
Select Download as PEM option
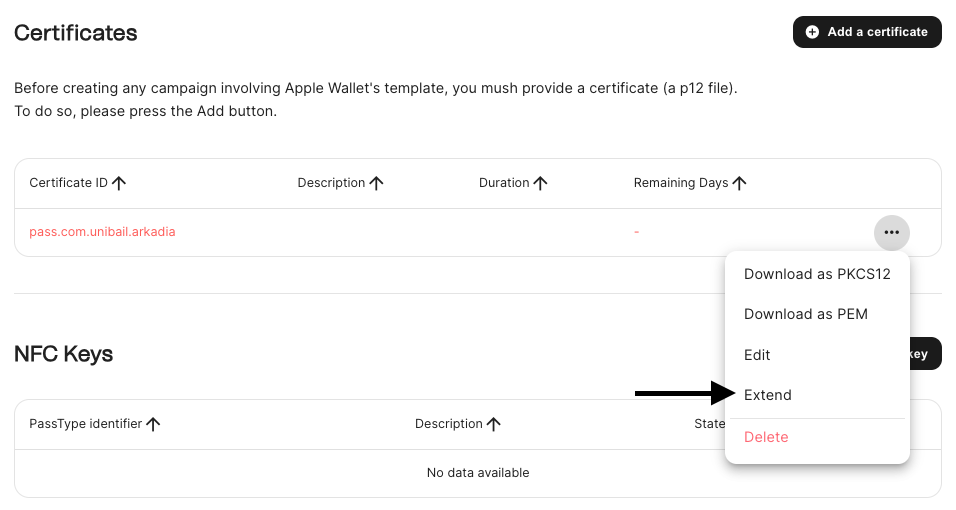806,314
